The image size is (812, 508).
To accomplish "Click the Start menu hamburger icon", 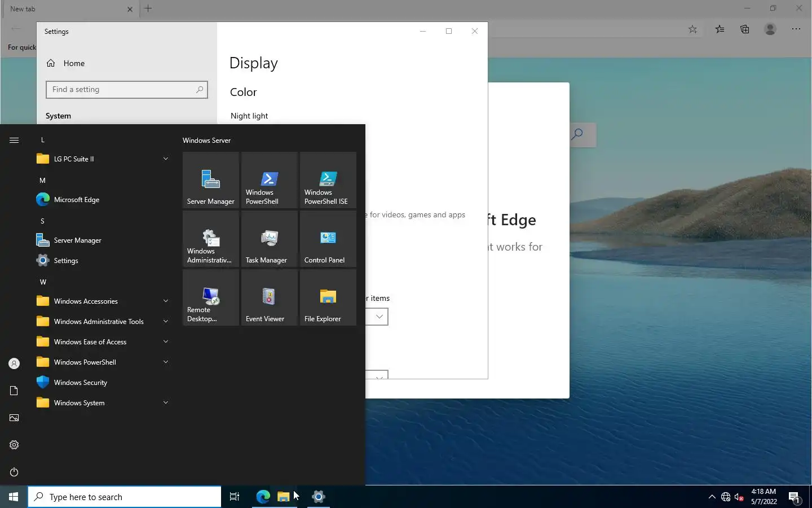I will (14, 140).
